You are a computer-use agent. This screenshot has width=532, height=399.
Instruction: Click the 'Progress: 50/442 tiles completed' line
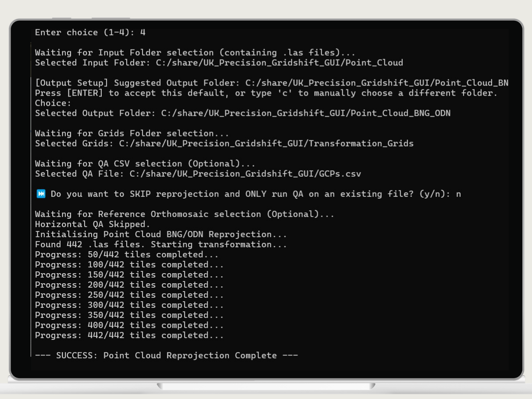click(x=127, y=254)
